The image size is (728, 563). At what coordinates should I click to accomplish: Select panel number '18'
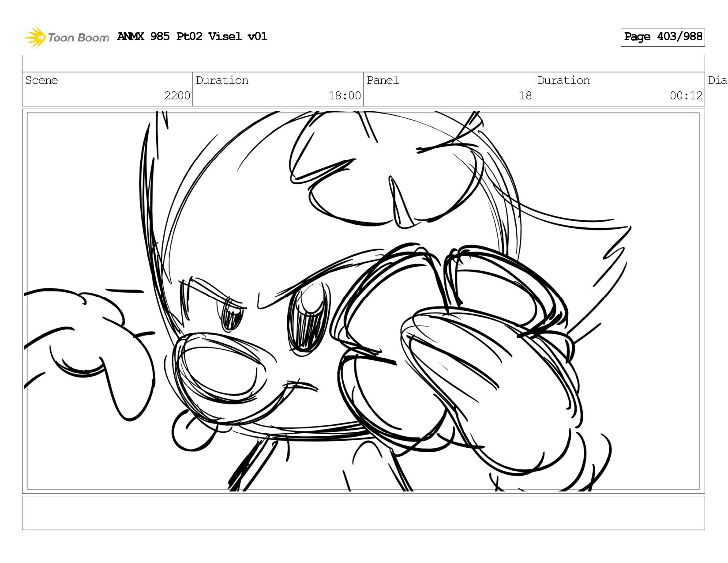point(525,96)
